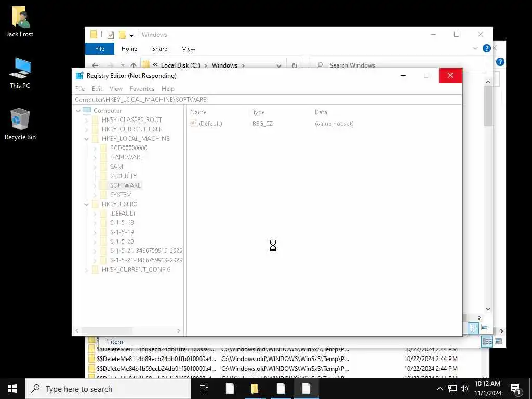
Task: Collapse the HKEY_USERS node
Action: pos(87,204)
